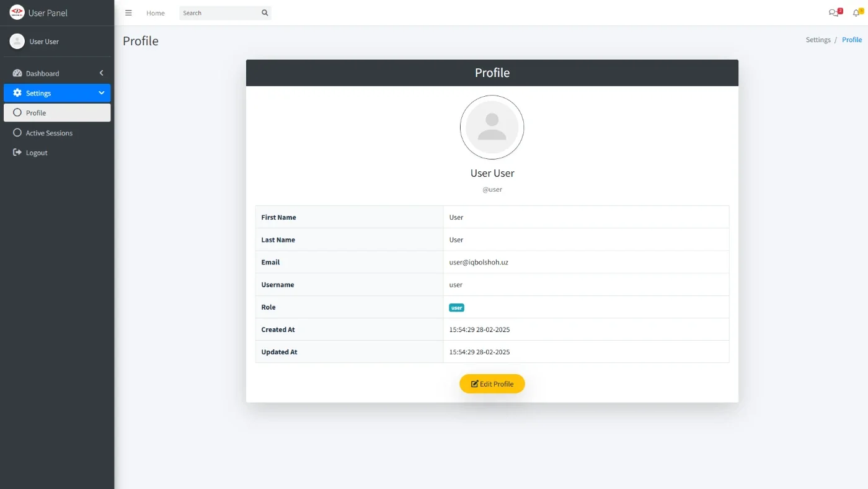Select the Settings sidebar item
This screenshot has height=489, width=868.
[57, 93]
